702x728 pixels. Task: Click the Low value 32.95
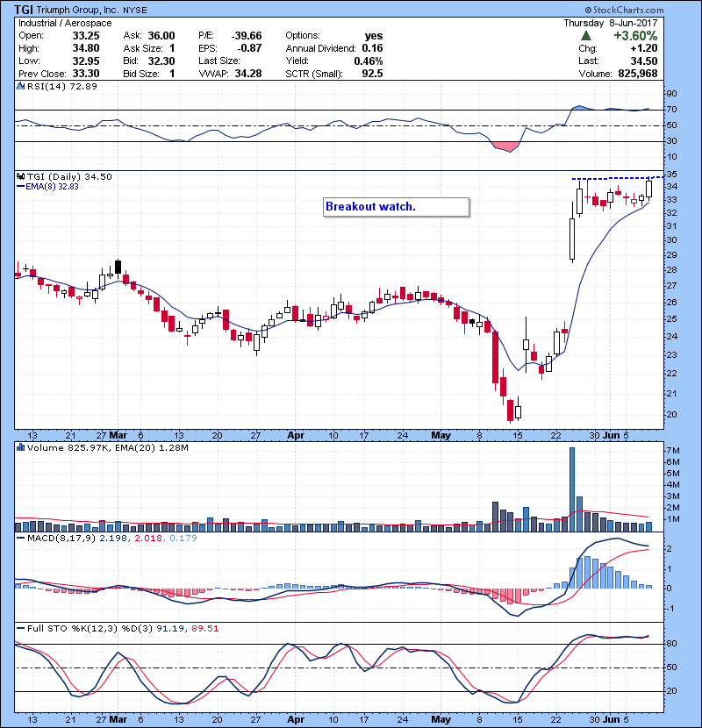pos(86,61)
